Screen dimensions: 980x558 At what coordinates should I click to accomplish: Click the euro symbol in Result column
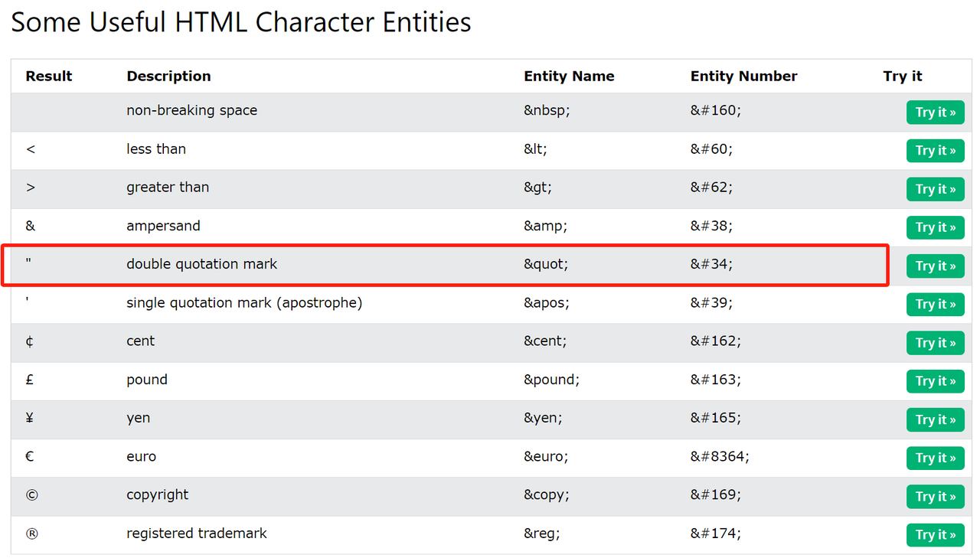point(30,456)
